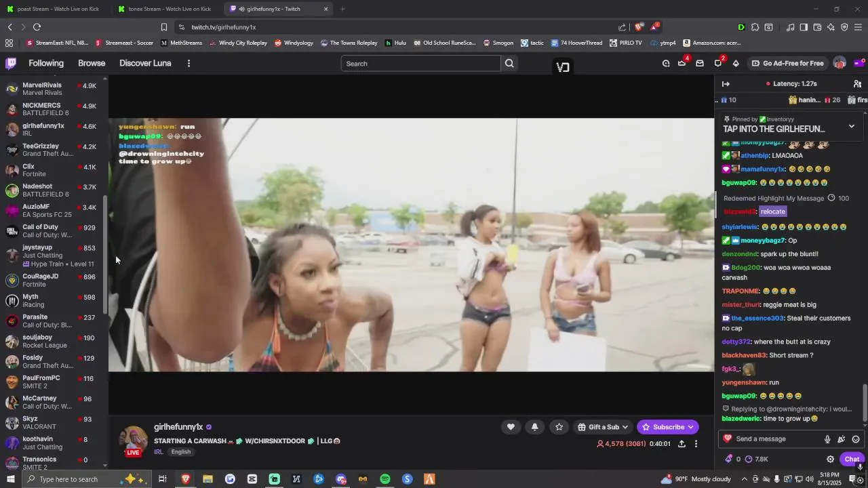Click the heart follow button
Screen dimensions: 868x488
tap(511, 426)
